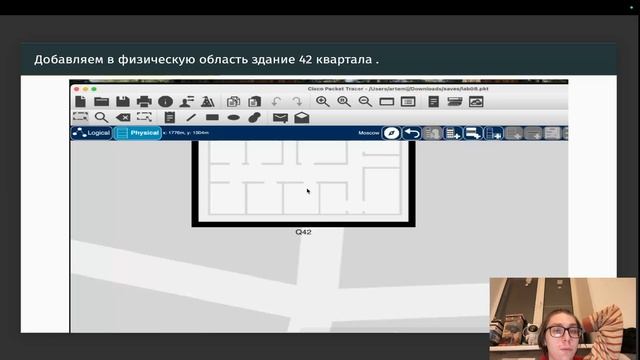The width and height of the screenshot is (640, 360).
Task: Open the background image settings icon
Action: [476, 101]
